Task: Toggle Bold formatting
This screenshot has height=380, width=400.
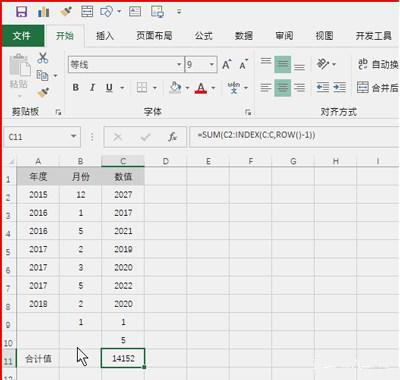Action: click(76, 88)
